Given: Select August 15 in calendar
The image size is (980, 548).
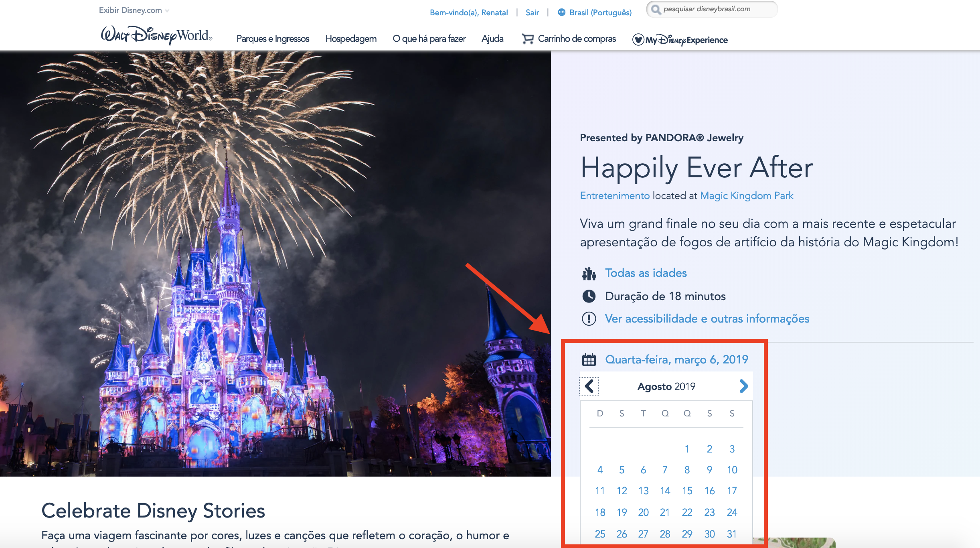Looking at the screenshot, I should pyautogui.click(x=687, y=491).
